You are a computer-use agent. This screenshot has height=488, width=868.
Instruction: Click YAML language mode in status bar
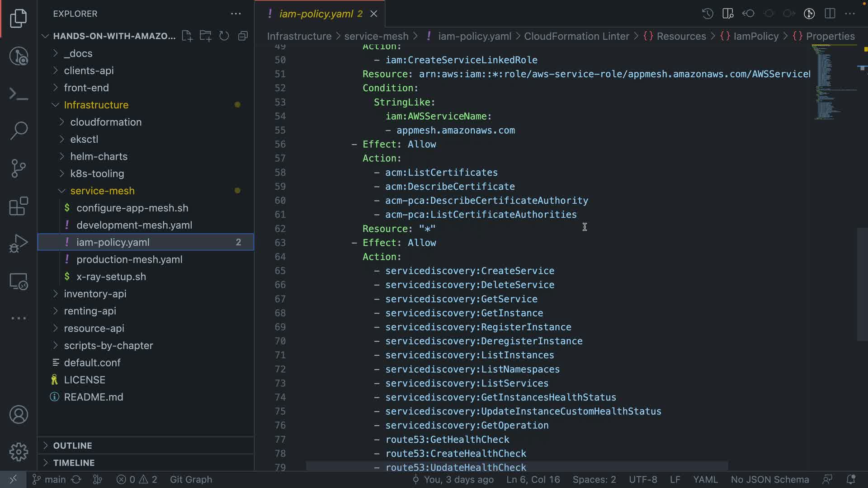coord(705,479)
